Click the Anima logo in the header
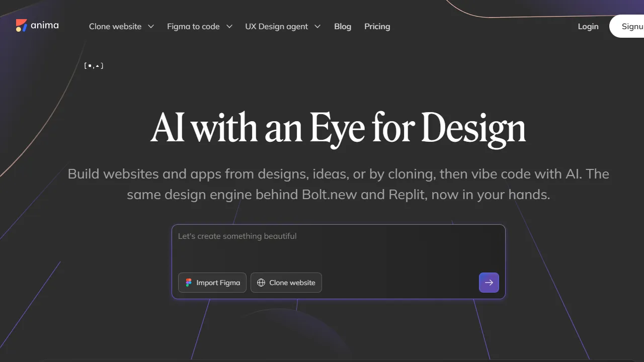This screenshot has width=644, height=362. tap(37, 25)
